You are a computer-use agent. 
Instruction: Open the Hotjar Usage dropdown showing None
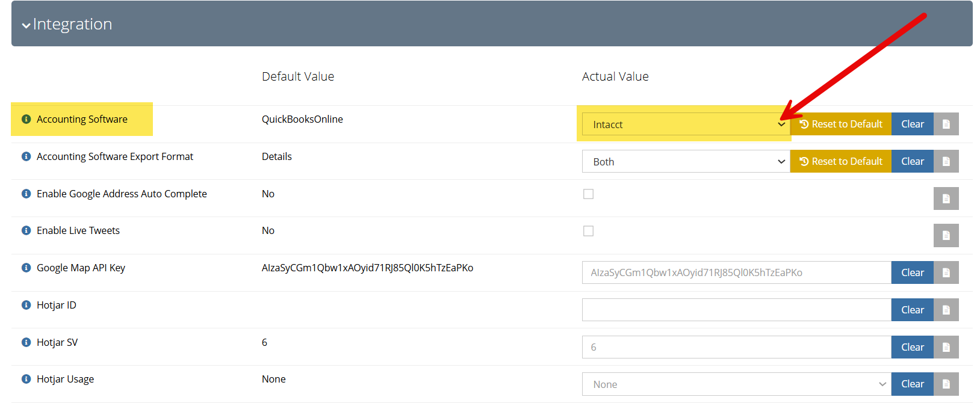[736, 384]
